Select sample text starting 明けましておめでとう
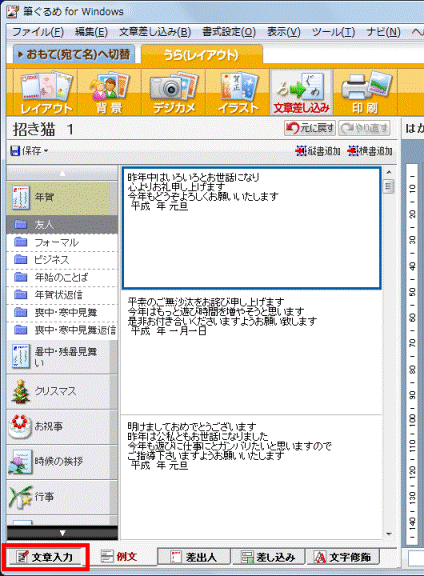The height and width of the screenshot is (576, 424). (252, 476)
